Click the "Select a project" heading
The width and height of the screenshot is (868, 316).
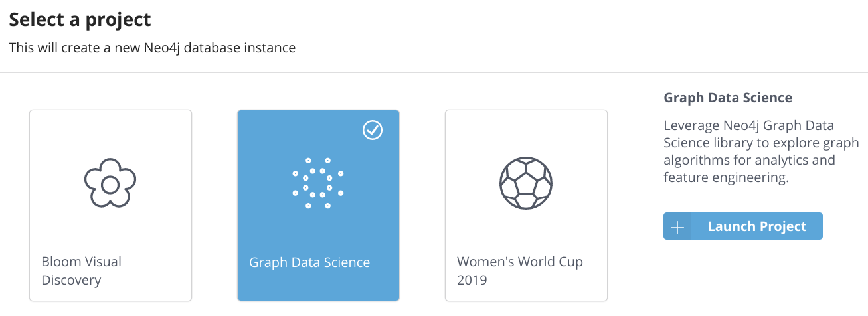tap(80, 20)
